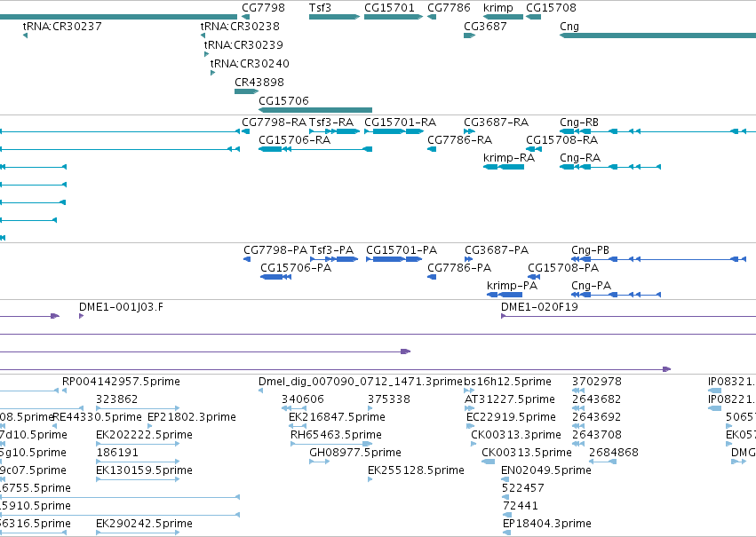Select transcript CG7798-RA
This screenshot has height=537, width=756.
pyautogui.click(x=274, y=122)
